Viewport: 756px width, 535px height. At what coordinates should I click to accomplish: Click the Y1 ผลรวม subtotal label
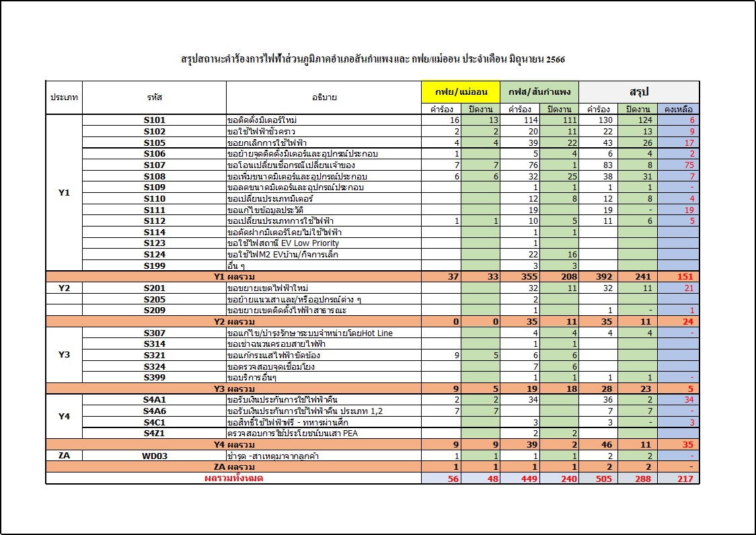click(x=234, y=277)
